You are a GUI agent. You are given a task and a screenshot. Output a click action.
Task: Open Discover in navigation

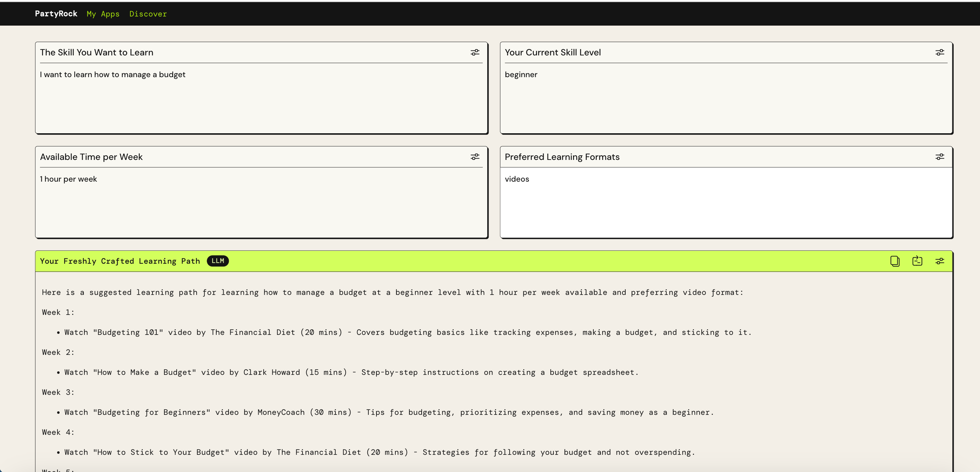pos(148,14)
